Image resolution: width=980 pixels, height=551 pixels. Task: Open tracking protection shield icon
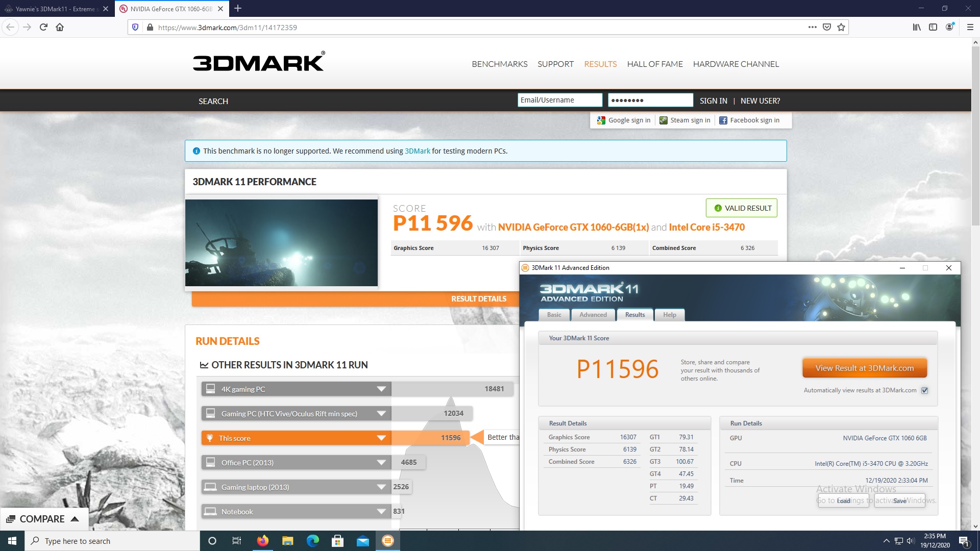[135, 27]
